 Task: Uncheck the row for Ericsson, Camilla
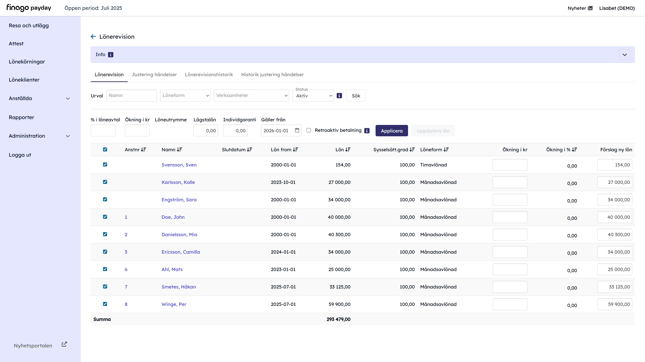click(105, 252)
